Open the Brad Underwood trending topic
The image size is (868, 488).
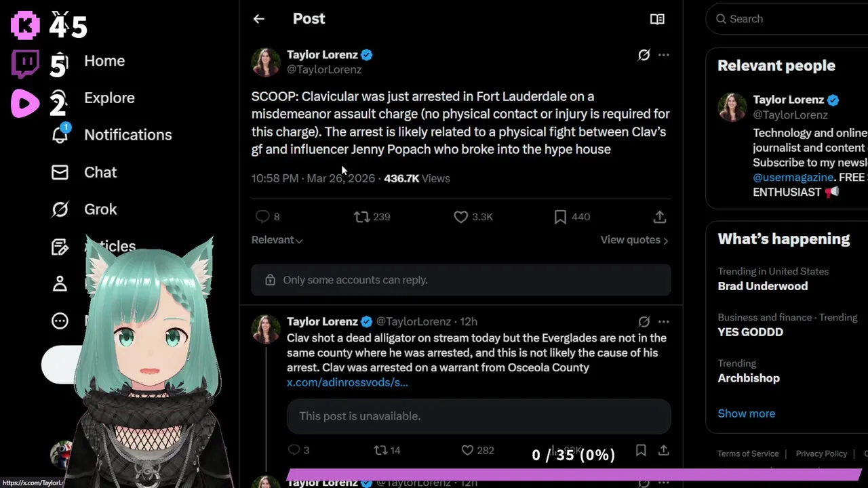[x=763, y=286]
